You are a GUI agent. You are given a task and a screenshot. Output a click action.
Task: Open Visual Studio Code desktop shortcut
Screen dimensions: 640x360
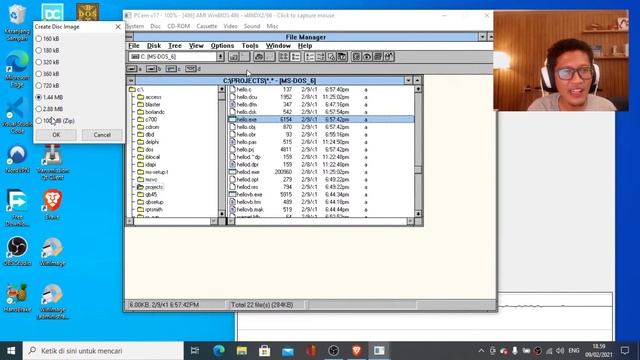tap(17, 115)
